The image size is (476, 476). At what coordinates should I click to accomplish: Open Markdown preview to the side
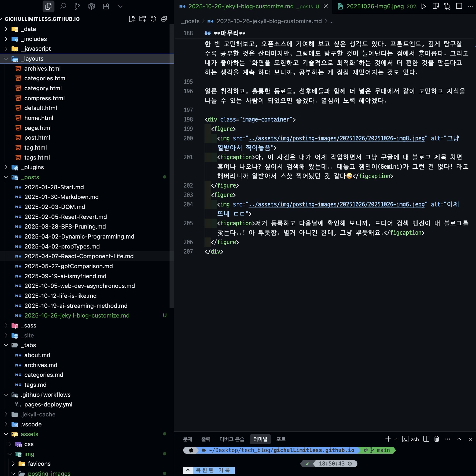(435, 6)
